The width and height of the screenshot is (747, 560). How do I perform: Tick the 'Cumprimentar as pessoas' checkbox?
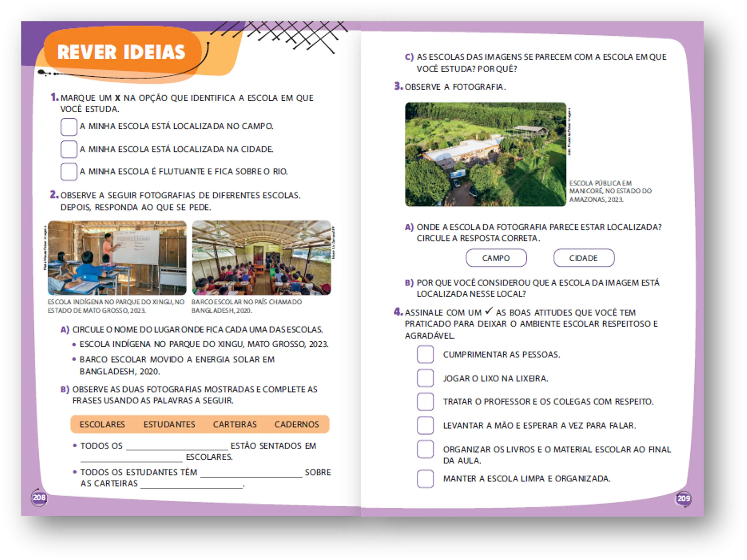(425, 354)
